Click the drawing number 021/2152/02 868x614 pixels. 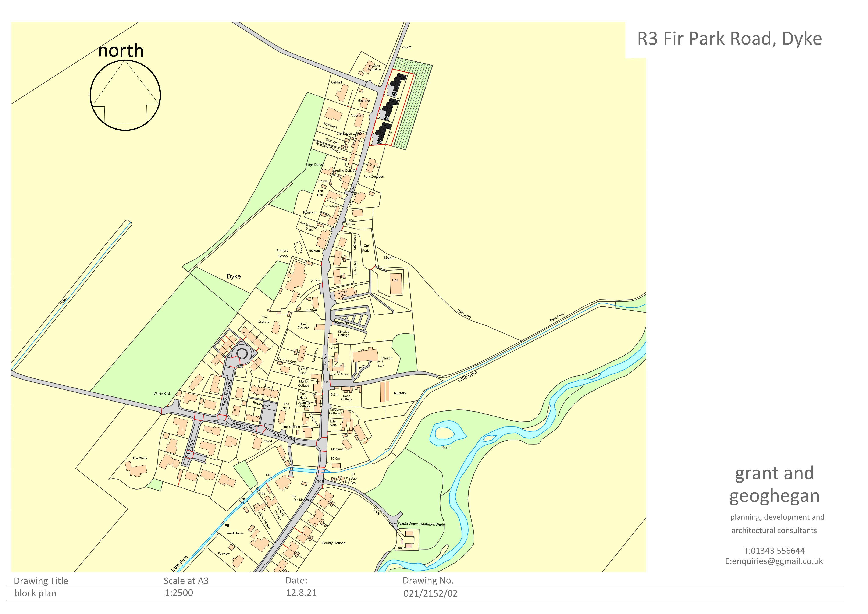pyautogui.click(x=430, y=594)
